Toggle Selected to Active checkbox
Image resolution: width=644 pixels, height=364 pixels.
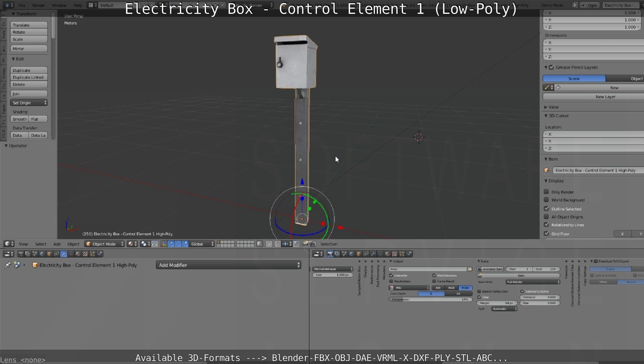point(522,291)
